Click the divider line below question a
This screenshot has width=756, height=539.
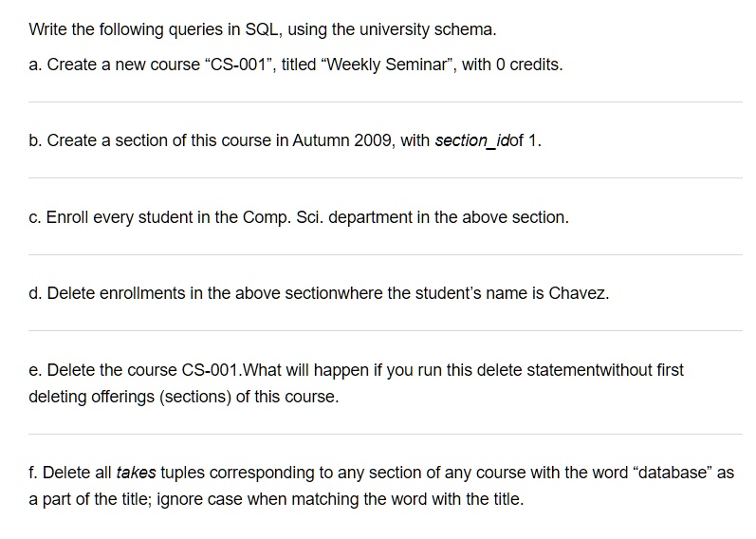coord(385,102)
